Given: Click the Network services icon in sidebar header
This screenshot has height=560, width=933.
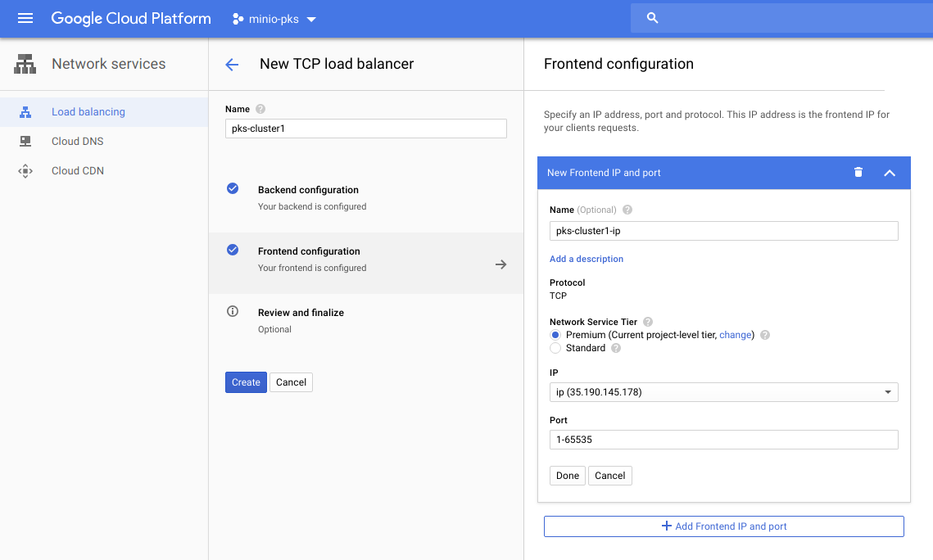Looking at the screenshot, I should (x=25, y=64).
